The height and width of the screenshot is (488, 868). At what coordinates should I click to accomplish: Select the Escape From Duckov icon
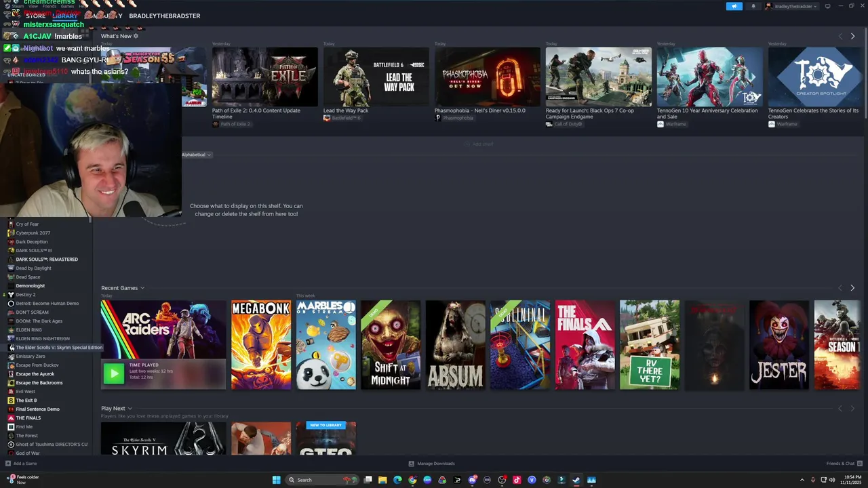pyautogui.click(x=11, y=365)
